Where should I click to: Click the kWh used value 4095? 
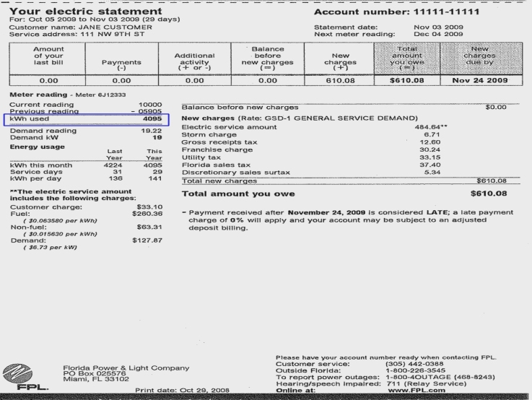pyautogui.click(x=152, y=118)
